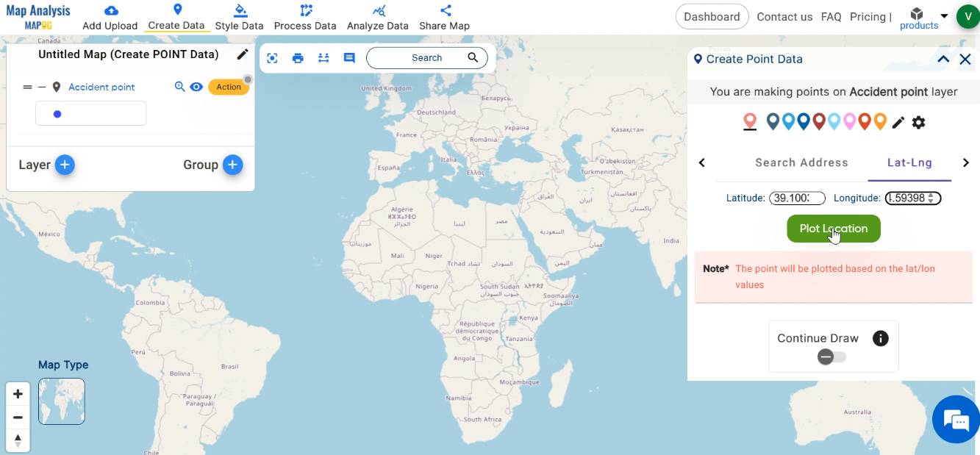Click the fullscreen capture icon
This screenshot has width=980, height=455.
272,57
